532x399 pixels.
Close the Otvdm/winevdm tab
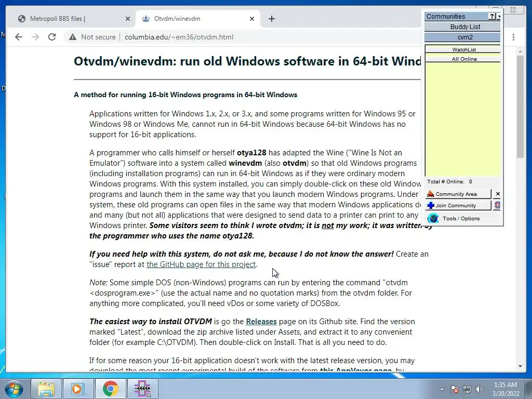click(x=252, y=19)
